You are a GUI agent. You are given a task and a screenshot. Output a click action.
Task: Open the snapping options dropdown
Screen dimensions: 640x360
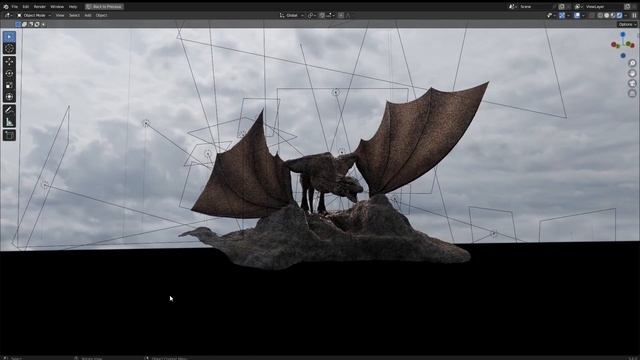[x=330, y=16]
